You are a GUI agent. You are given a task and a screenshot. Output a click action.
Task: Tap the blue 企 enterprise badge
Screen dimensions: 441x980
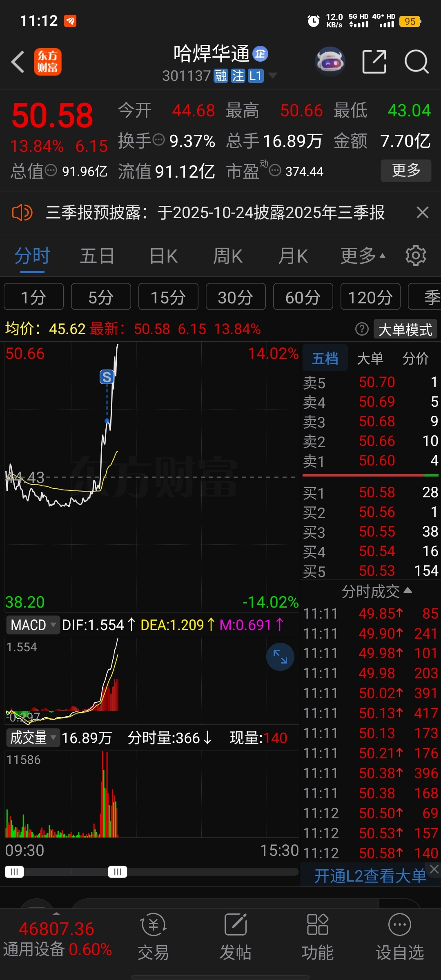pyautogui.click(x=260, y=54)
